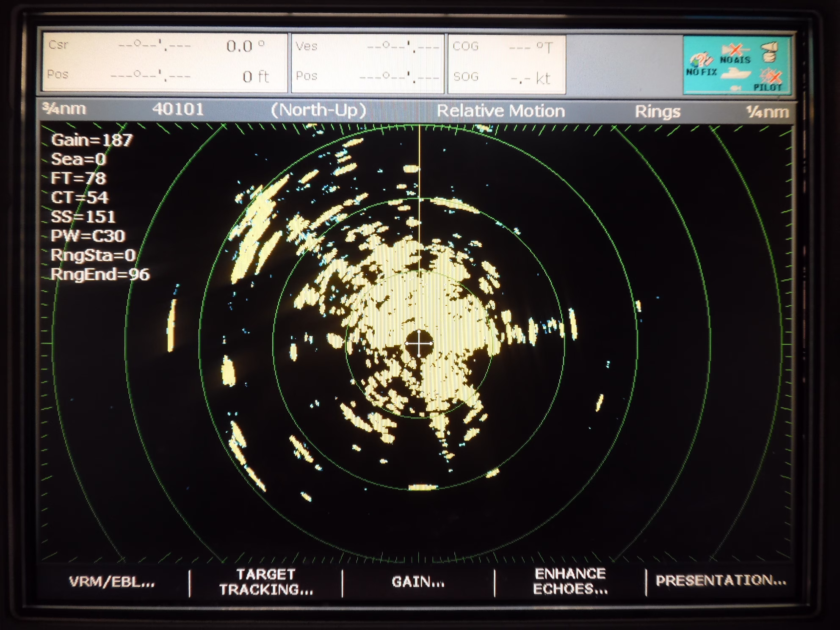This screenshot has width=840, height=630.
Task: Open the VRM/EBL... soft key
Action: coord(112,582)
